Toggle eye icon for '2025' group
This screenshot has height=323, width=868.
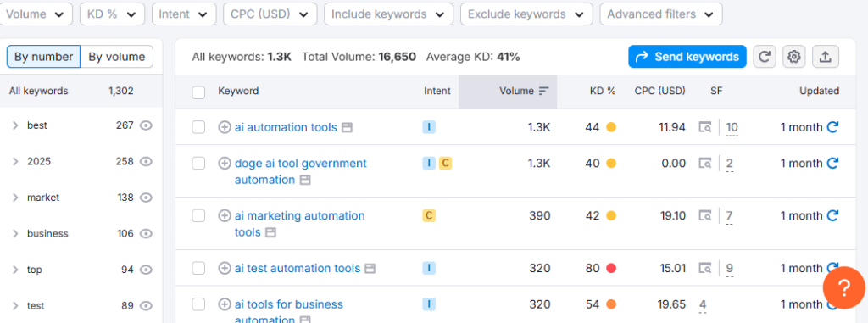click(x=146, y=162)
